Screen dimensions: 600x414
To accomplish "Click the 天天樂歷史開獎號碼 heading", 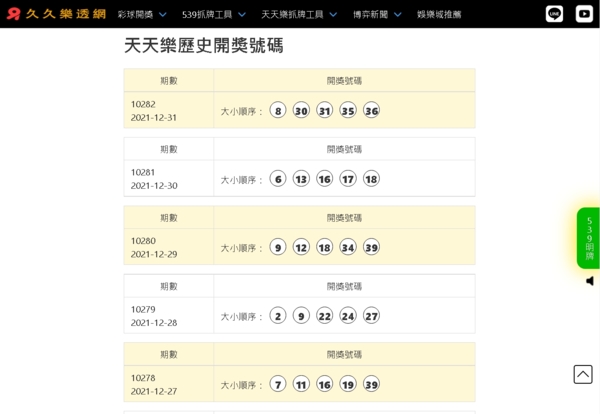I will [x=203, y=46].
